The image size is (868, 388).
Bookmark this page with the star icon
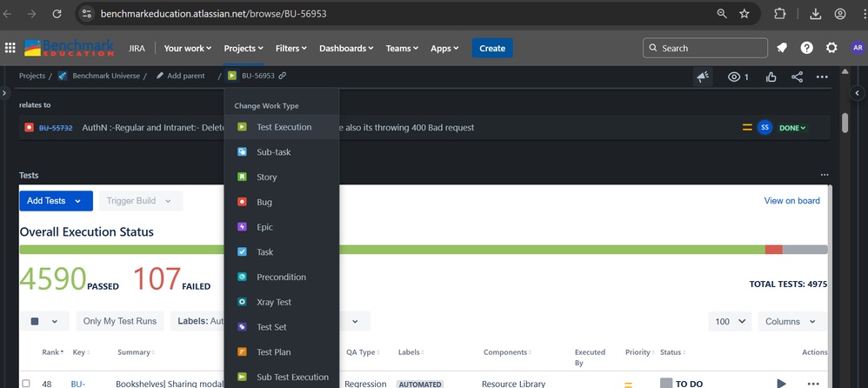[x=744, y=14]
